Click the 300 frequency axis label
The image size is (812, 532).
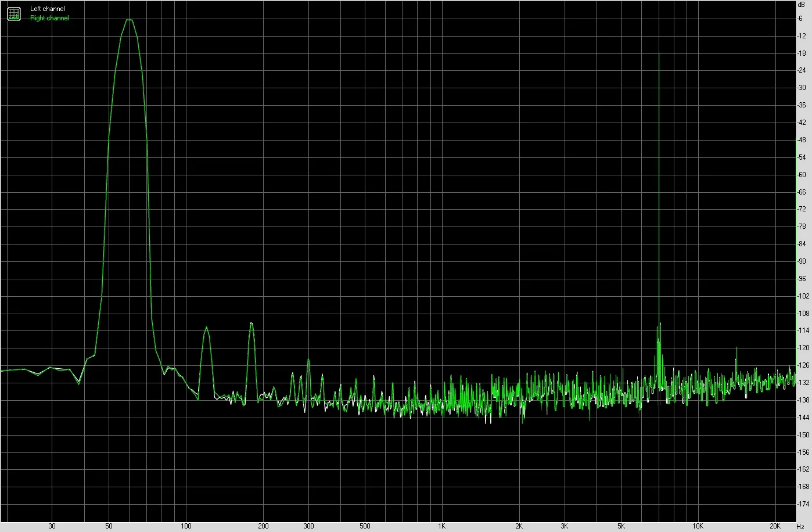pos(308,526)
